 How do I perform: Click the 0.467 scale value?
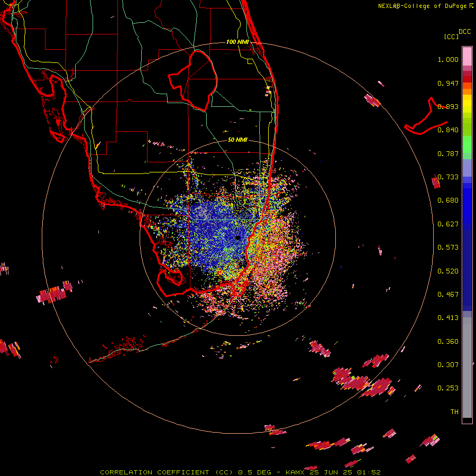click(448, 294)
